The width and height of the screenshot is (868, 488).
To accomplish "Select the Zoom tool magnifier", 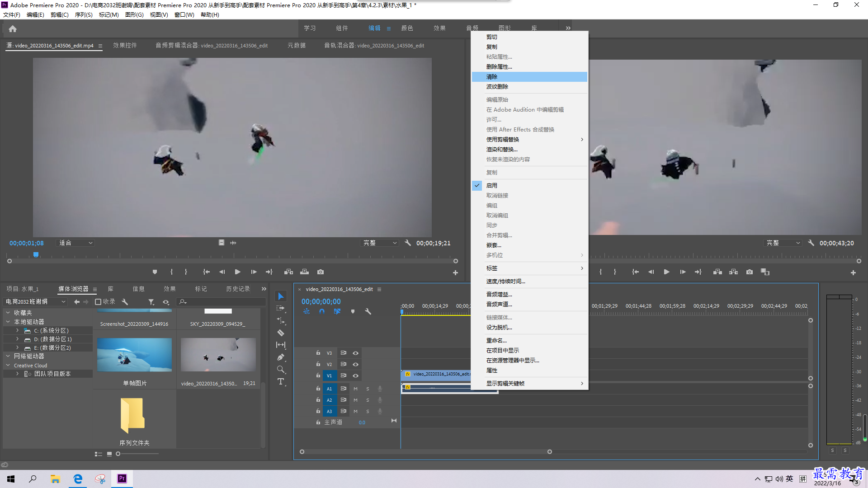I will point(281,369).
